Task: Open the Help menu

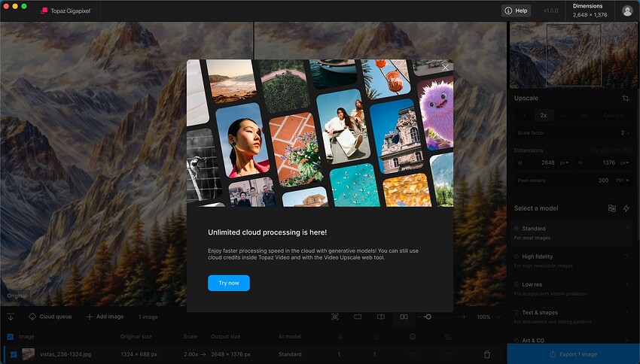Action: point(517,11)
